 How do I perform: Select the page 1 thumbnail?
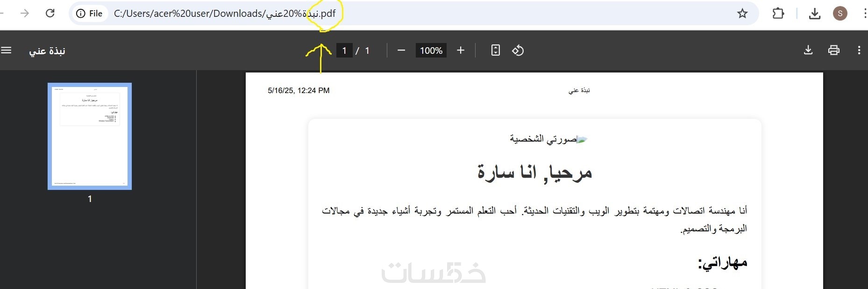[90, 136]
